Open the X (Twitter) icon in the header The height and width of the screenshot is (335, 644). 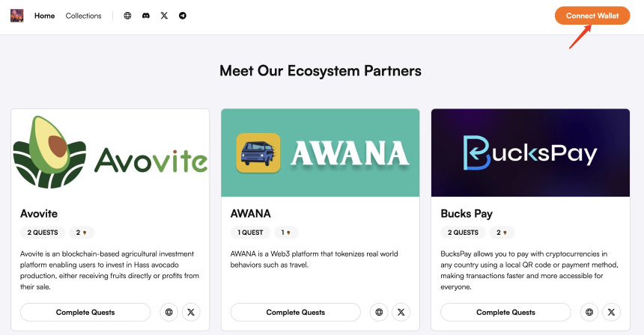pos(164,16)
